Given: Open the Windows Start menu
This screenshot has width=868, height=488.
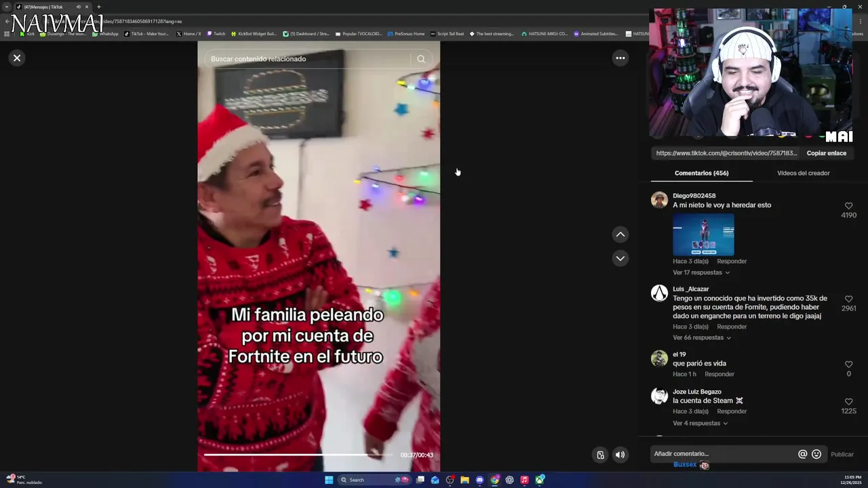Looking at the screenshot, I should tap(329, 480).
